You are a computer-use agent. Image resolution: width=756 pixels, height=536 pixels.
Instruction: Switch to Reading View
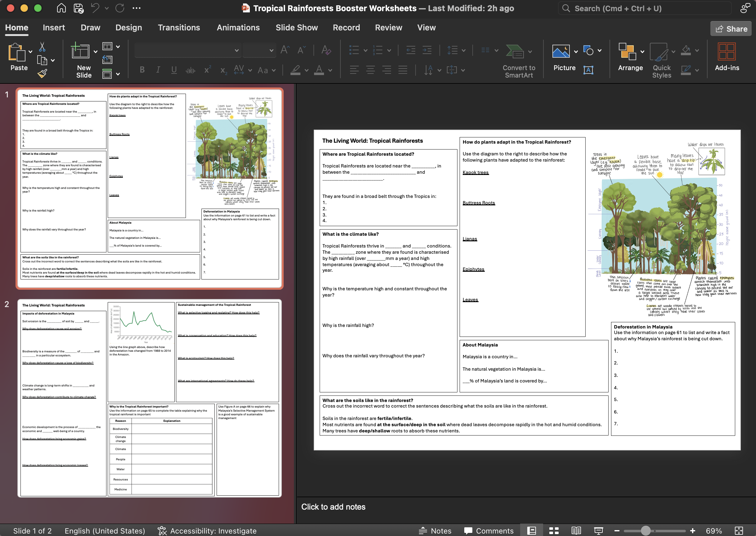click(576, 531)
